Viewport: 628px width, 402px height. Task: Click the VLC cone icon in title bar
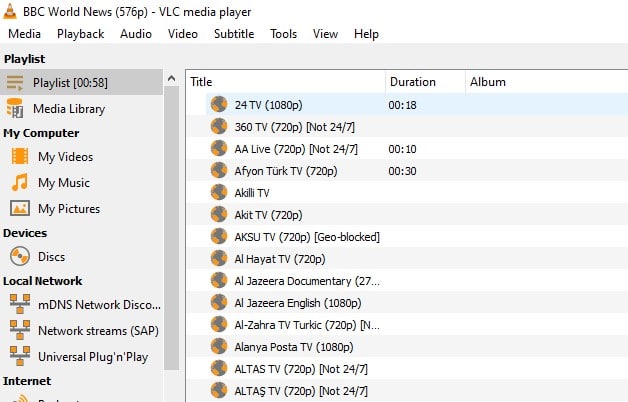coord(10,11)
